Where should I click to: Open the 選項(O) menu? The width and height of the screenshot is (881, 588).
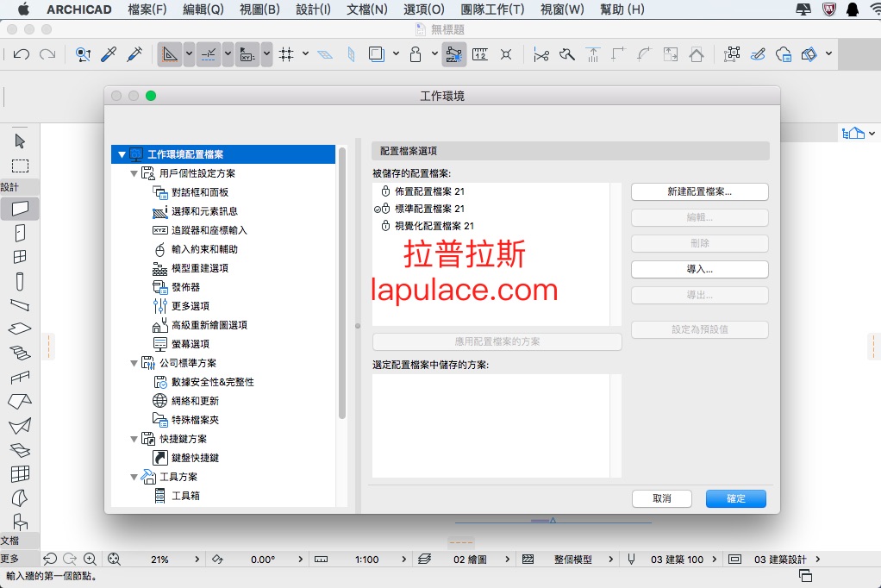423,9
